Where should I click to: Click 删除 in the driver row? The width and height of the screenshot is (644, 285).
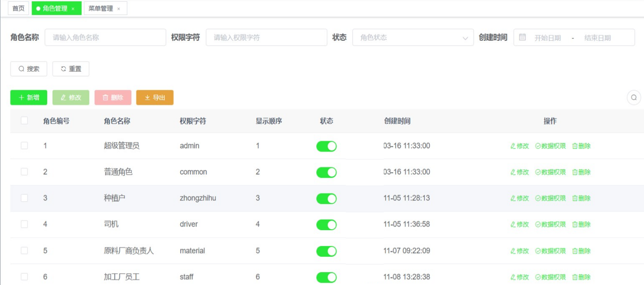(581, 224)
